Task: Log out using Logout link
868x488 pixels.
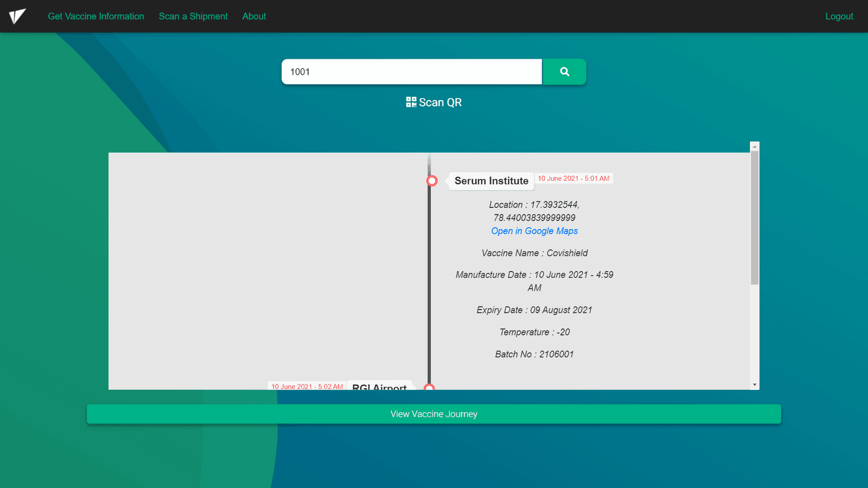Action: [x=839, y=16]
